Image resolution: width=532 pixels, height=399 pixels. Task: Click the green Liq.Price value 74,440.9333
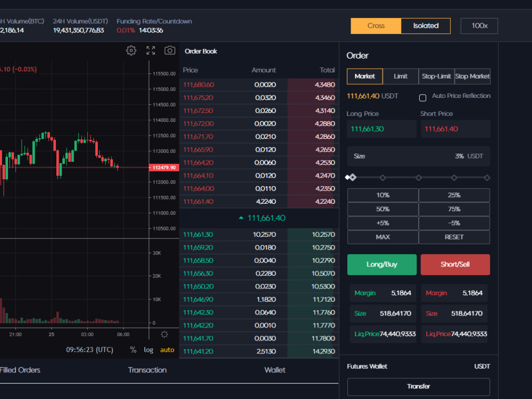pyautogui.click(x=397, y=334)
